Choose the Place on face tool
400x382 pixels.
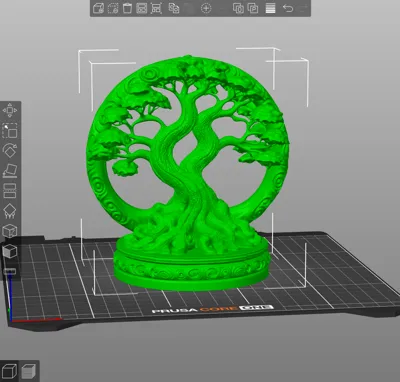[x=10, y=170]
